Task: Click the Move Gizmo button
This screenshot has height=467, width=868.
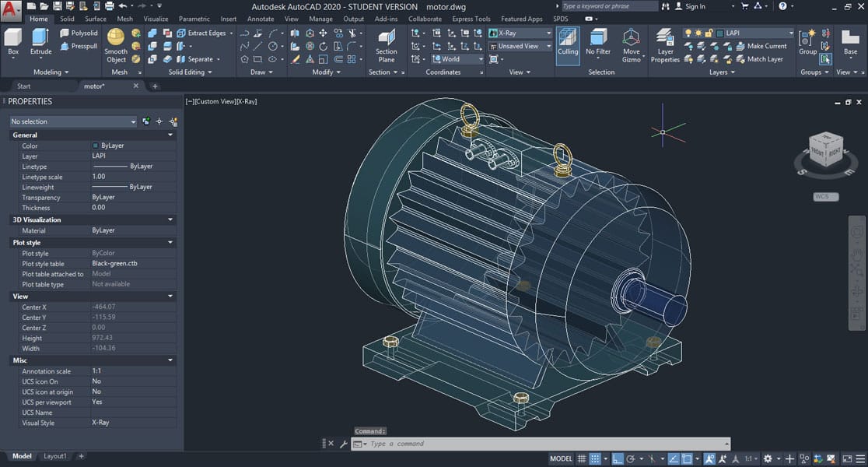Action: (x=631, y=46)
